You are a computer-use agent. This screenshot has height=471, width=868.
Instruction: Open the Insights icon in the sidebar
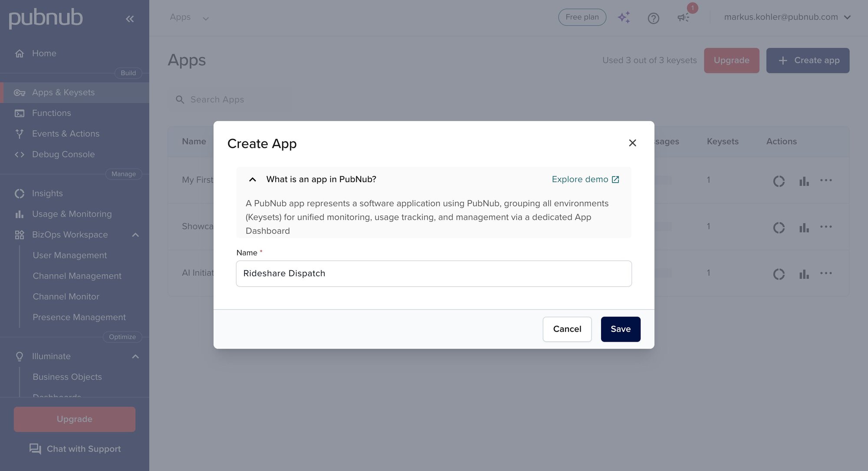(x=20, y=193)
